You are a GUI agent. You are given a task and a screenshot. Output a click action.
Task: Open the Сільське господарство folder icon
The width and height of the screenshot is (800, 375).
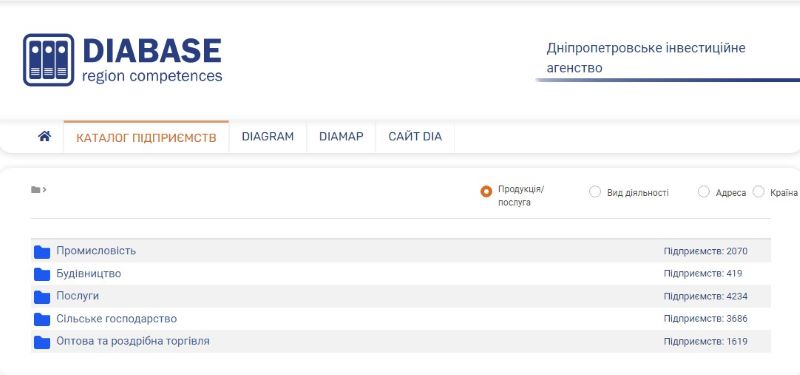pyautogui.click(x=42, y=319)
